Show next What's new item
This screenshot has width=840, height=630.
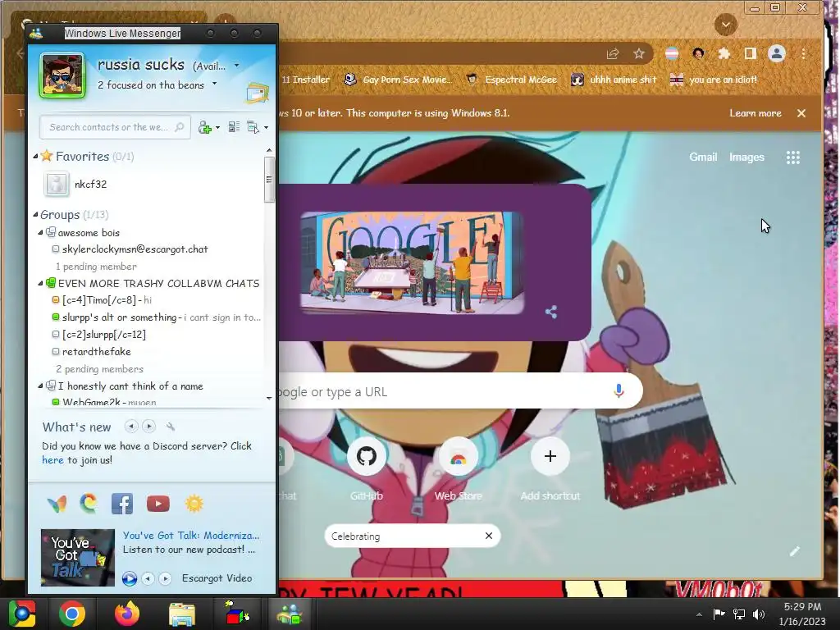[149, 427]
